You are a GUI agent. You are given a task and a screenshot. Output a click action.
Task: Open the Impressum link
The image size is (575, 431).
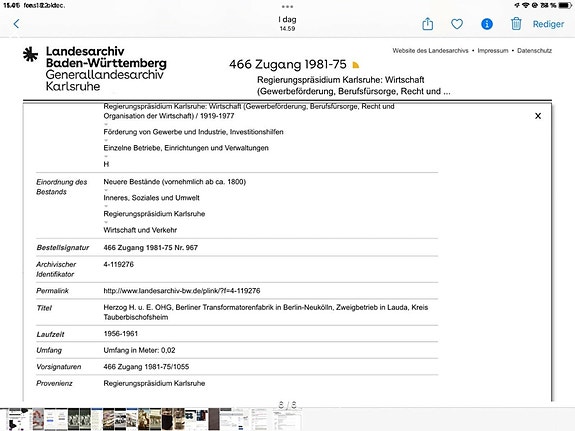tap(493, 51)
